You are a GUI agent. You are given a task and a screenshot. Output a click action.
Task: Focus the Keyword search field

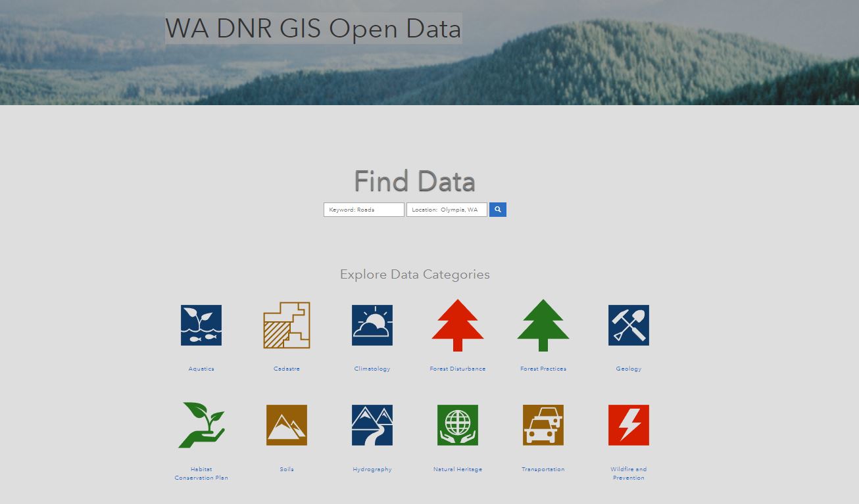point(364,210)
